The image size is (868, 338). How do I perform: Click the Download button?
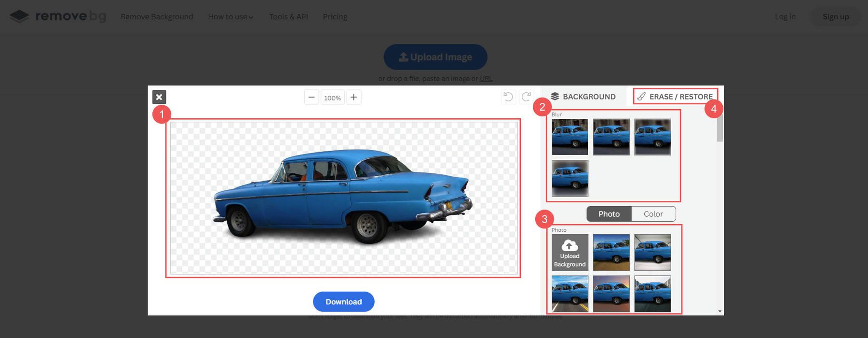pyautogui.click(x=344, y=302)
